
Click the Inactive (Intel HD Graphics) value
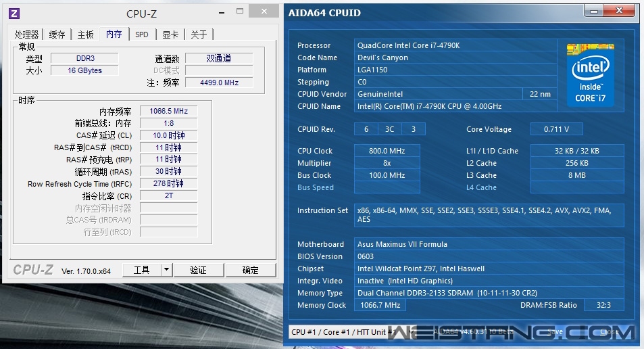pyautogui.click(x=489, y=281)
